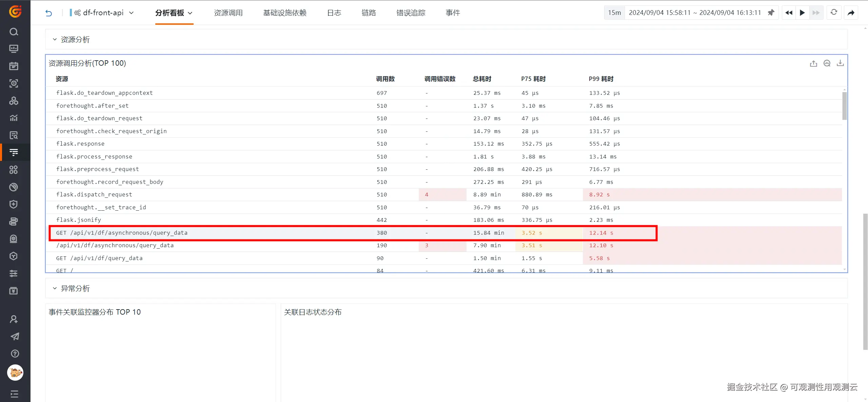The height and width of the screenshot is (402, 868).
Task: Step time range backward with rewind button
Action: [x=789, y=13]
